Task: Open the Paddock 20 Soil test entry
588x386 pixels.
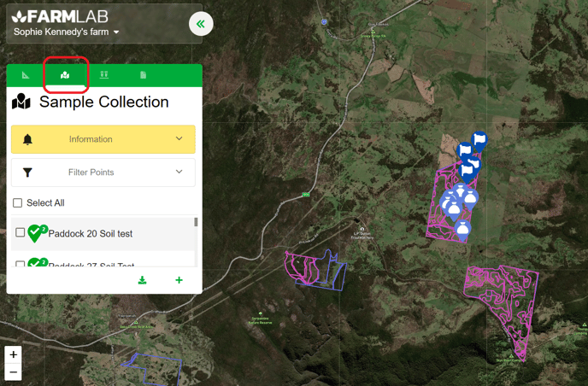Action: coord(91,233)
